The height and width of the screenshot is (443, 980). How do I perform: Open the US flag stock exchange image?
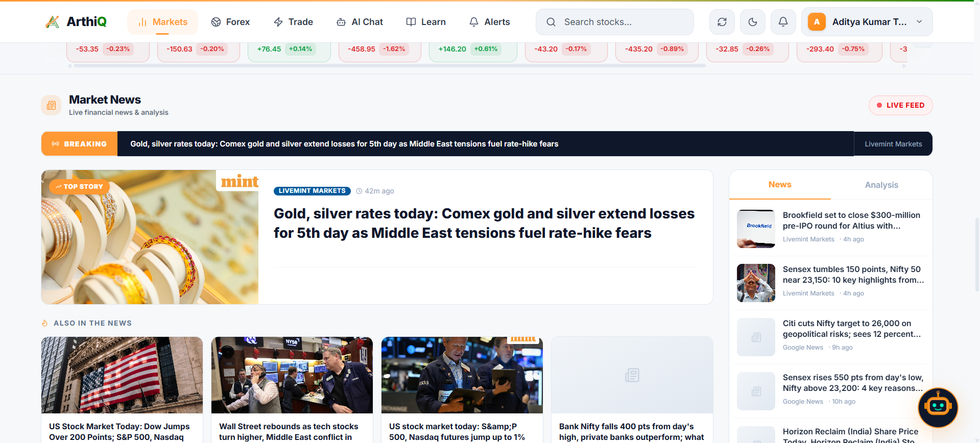122,375
